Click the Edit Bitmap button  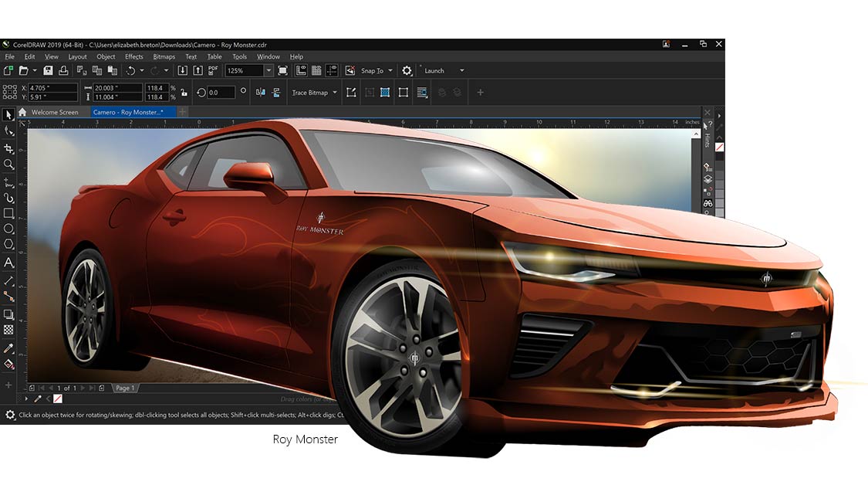pos(351,93)
